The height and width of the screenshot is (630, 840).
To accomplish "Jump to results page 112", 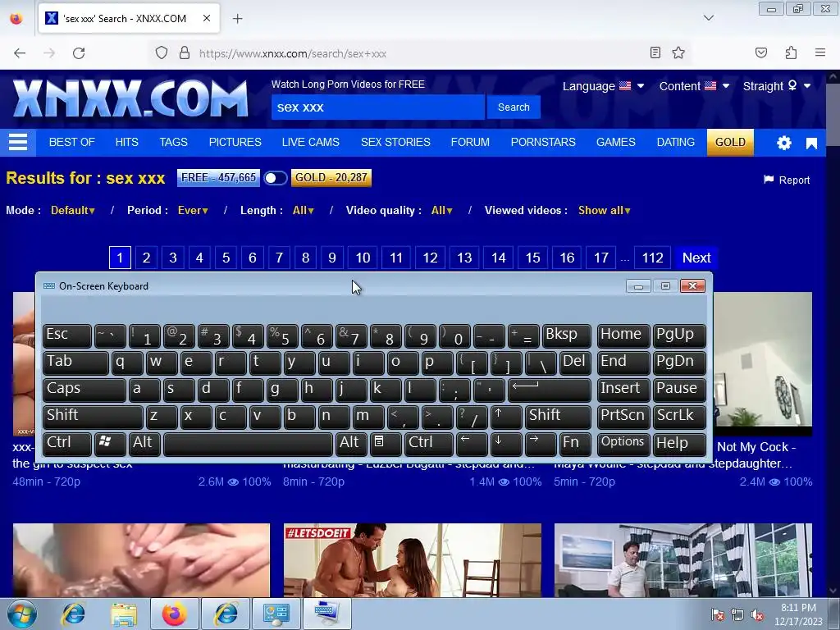I will coord(652,258).
